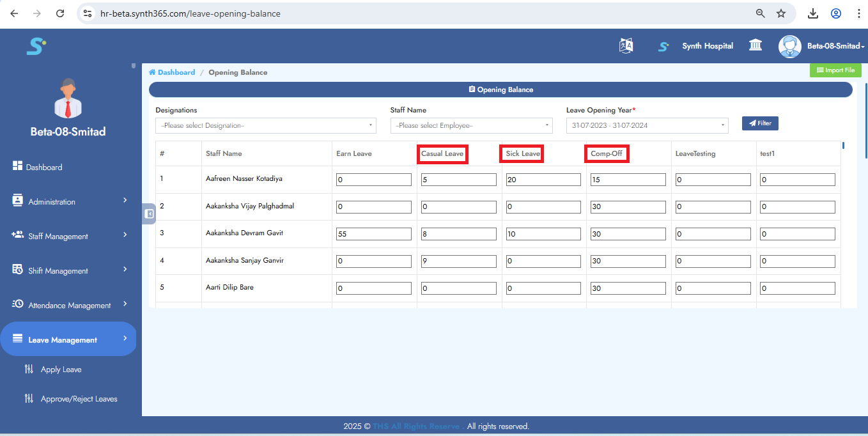Click the green Import File button
The width and height of the screenshot is (868, 436).
tap(835, 70)
